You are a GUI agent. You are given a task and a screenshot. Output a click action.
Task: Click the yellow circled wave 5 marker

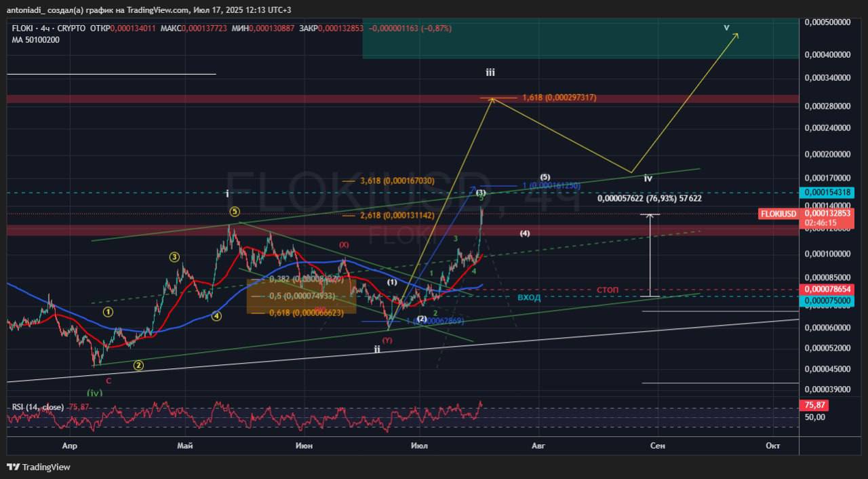pos(234,212)
